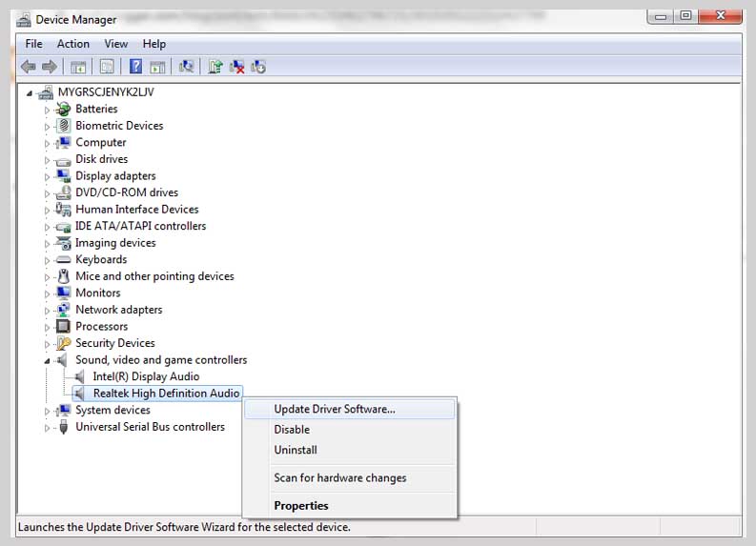The height and width of the screenshot is (546, 756).
Task: Click the Back arrow toolbar icon
Action: click(28, 66)
